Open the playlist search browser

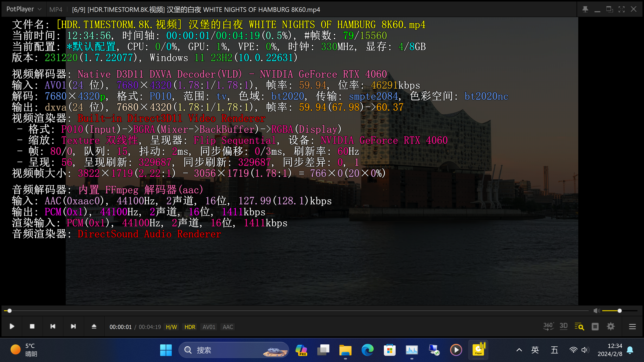pos(579,326)
